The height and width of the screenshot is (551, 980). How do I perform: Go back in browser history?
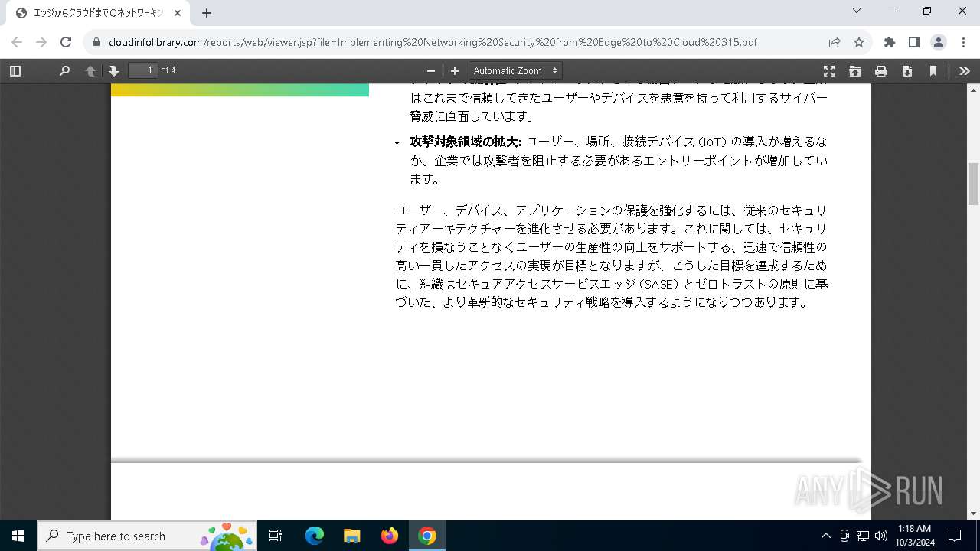(17, 42)
